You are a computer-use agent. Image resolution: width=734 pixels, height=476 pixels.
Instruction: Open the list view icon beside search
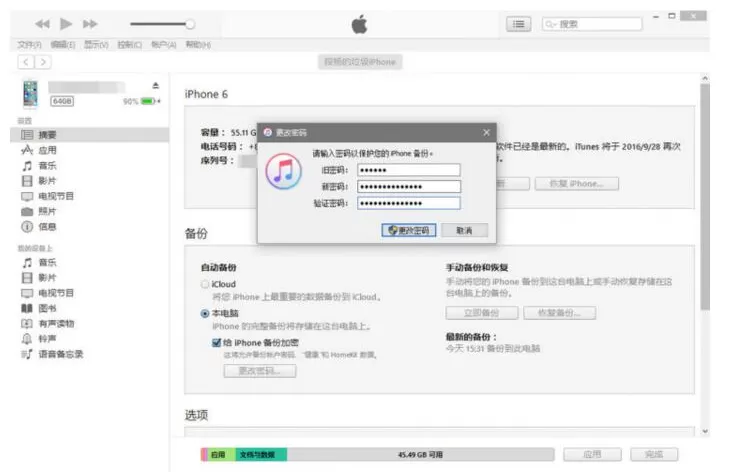point(519,24)
